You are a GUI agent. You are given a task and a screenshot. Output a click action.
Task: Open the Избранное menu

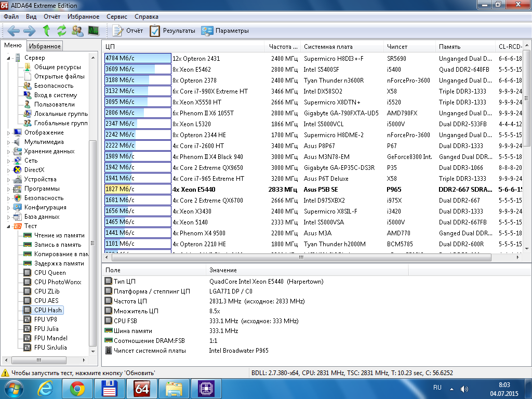tap(84, 17)
